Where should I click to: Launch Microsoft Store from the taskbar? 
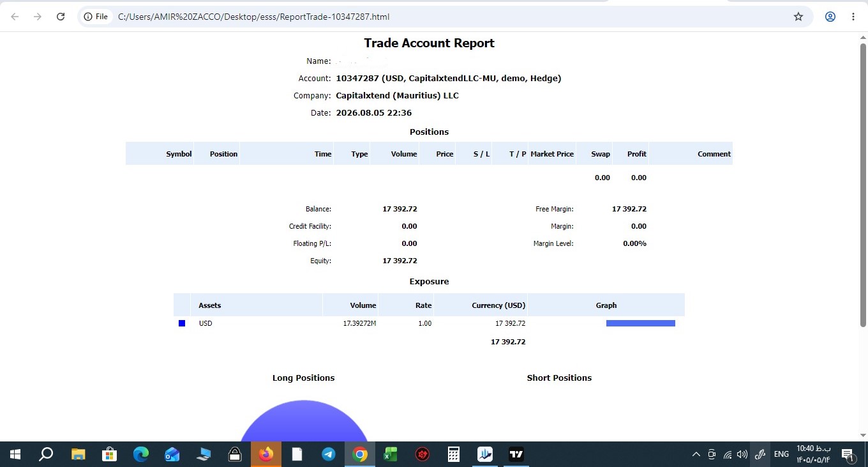pos(109,454)
